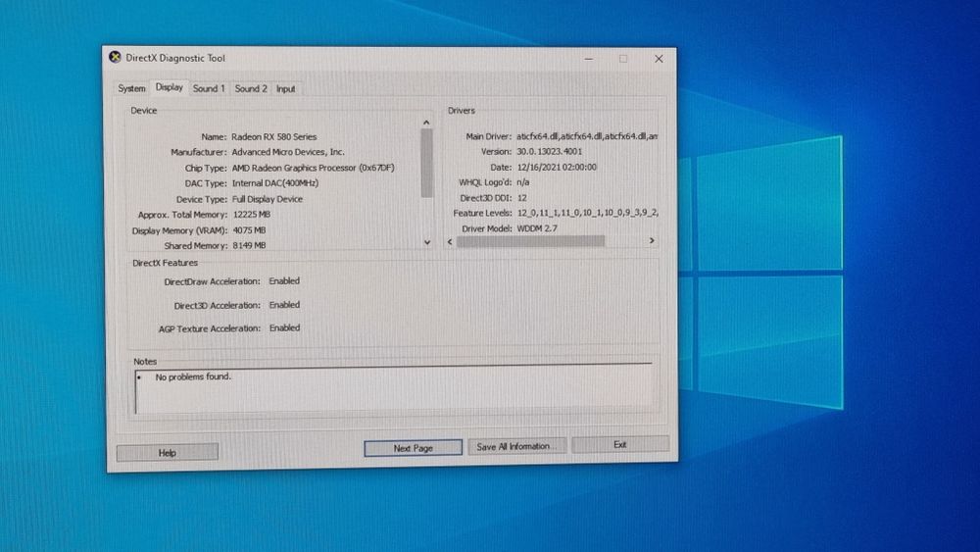Select the Display tab
This screenshot has height=552, width=980.
coord(170,87)
